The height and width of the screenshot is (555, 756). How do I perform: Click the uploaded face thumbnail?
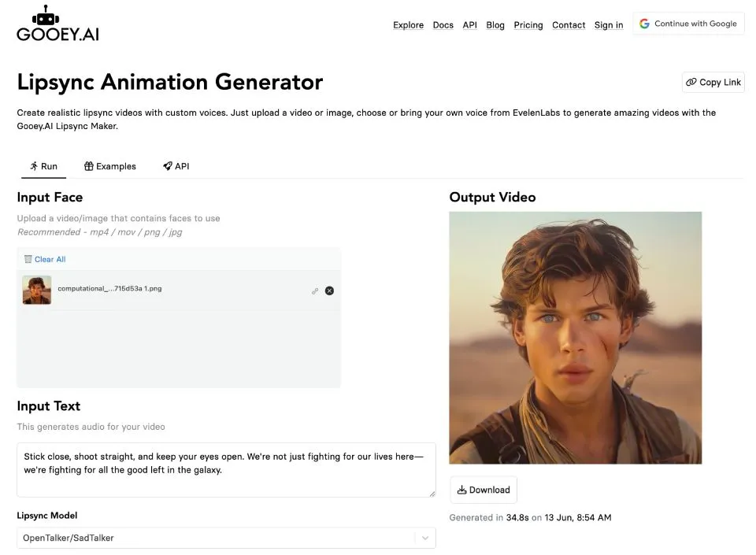(37, 290)
